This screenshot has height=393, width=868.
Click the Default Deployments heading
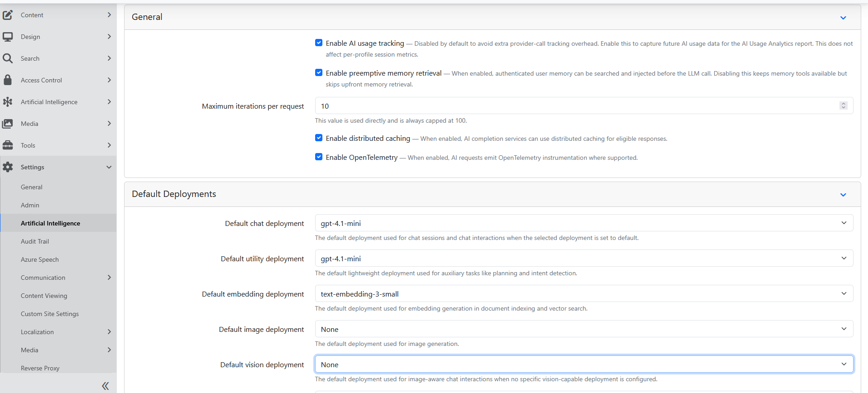(x=174, y=194)
